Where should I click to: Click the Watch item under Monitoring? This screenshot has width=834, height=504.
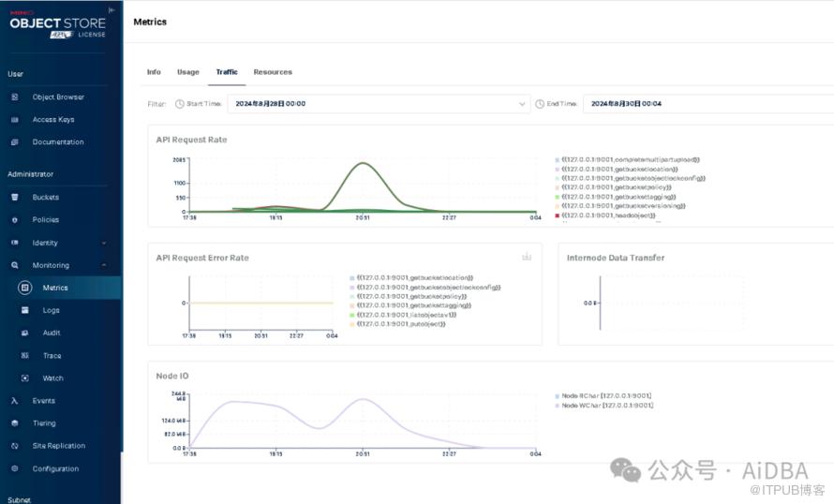tap(52, 378)
